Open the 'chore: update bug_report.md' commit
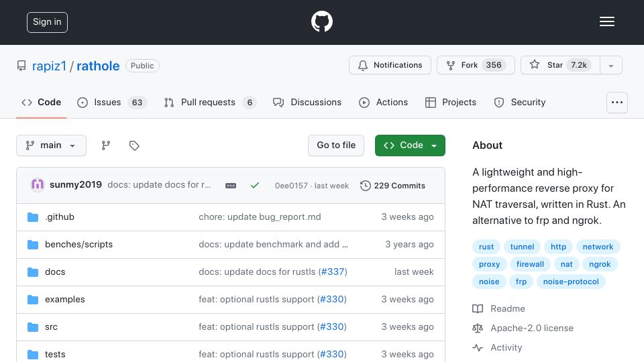This screenshot has width=644, height=362. click(x=260, y=217)
